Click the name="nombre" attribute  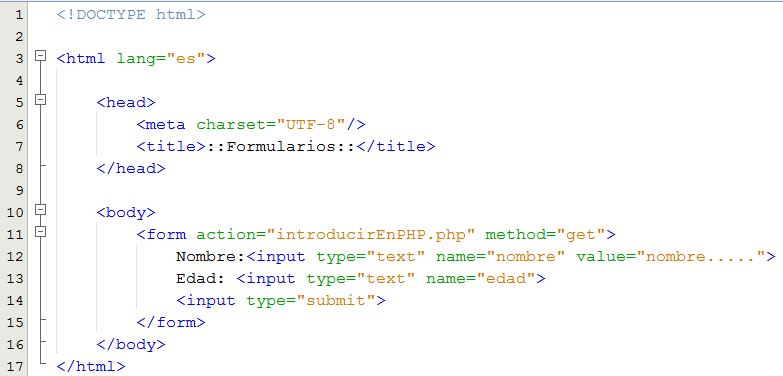[500, 256]
